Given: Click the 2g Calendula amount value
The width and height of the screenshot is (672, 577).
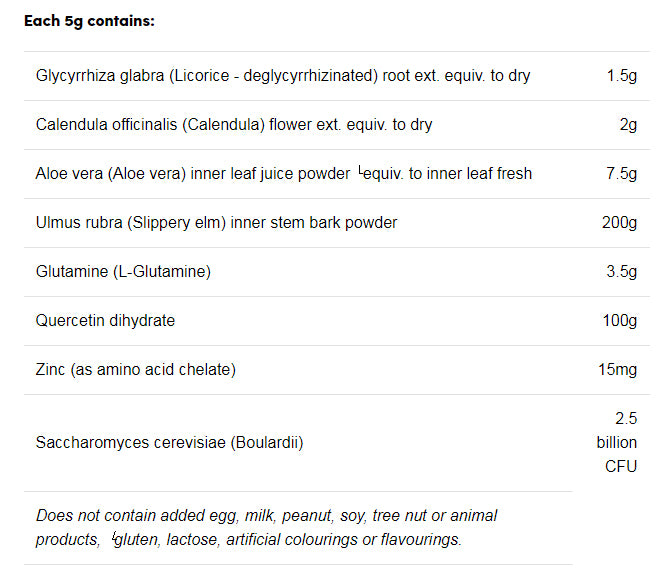Looking at the screenshot, I should click(x=628, y=125).
